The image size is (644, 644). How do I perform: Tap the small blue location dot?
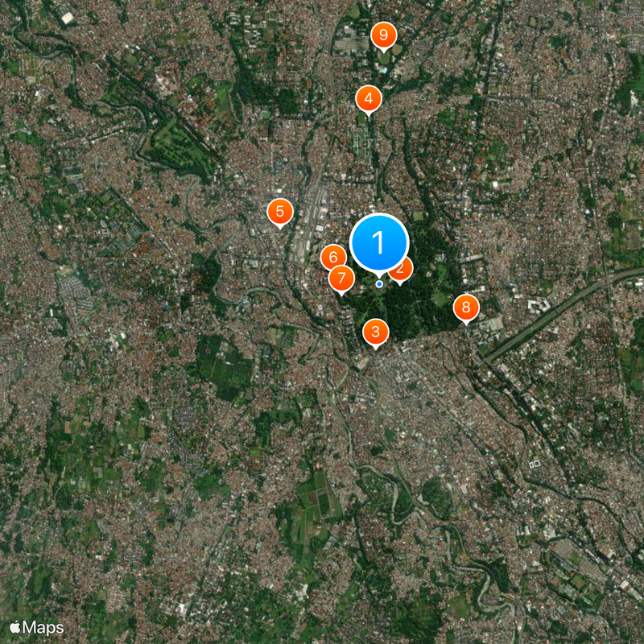point(379,284)
